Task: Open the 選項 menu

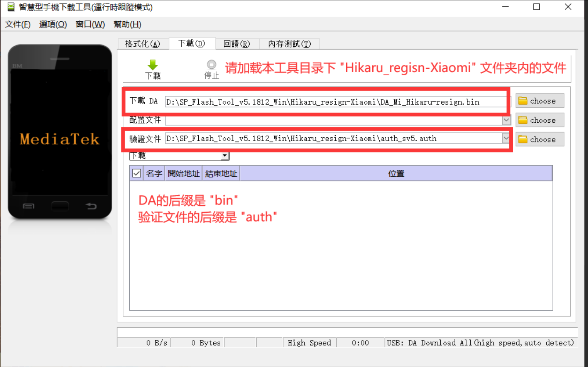Action: pyautogui.click(x=52, y=24)
